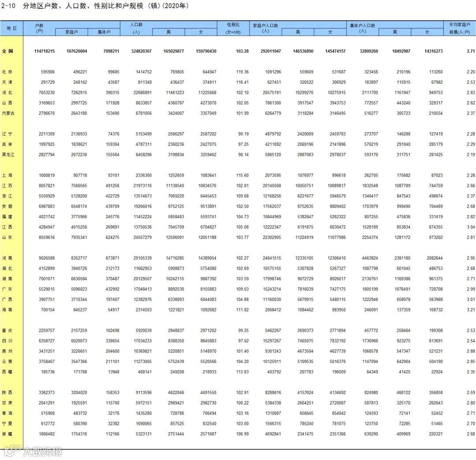Select Heilongjiang's average household size '2.19'

(x=471, y=155)
